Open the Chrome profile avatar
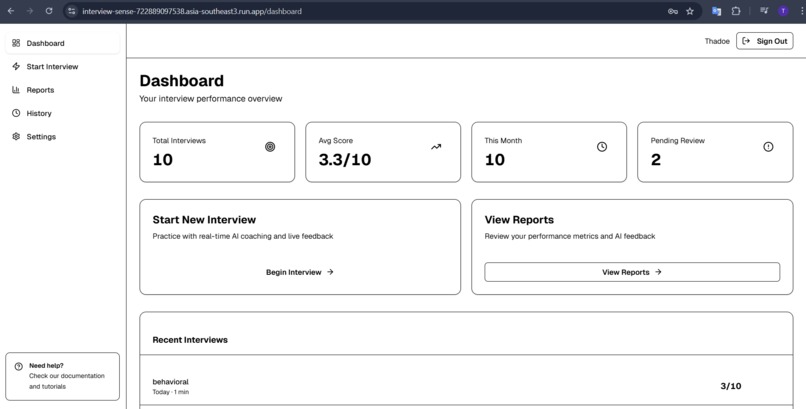806x409 pixels. coord(783,11)
